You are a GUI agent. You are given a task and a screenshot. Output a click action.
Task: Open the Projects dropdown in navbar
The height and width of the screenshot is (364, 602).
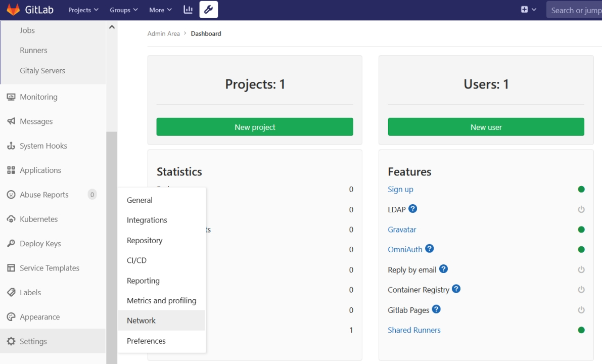pyautogui.click(x=83, y=10)
